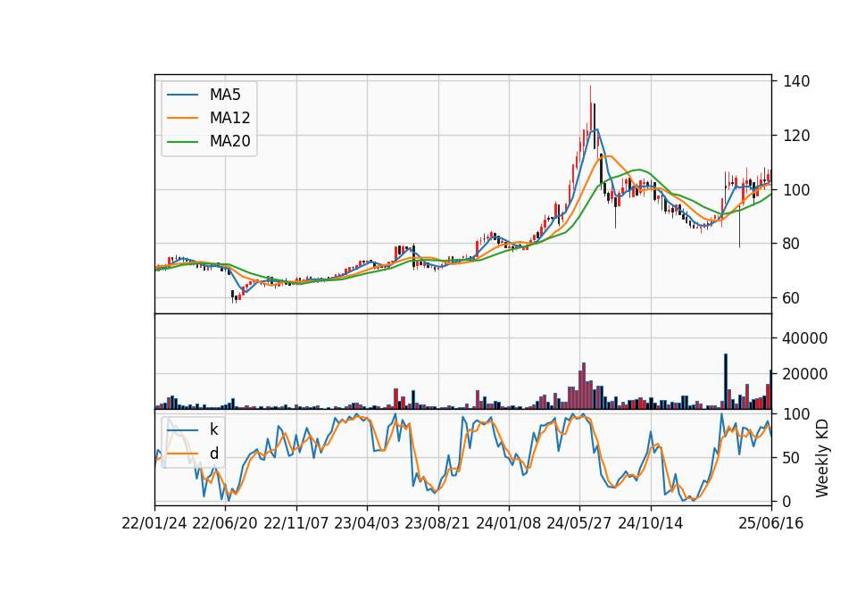The width and height of the screenshot is (857, 616).
Task: Click the MA20 legend label
Action: [x=229, y=141]
